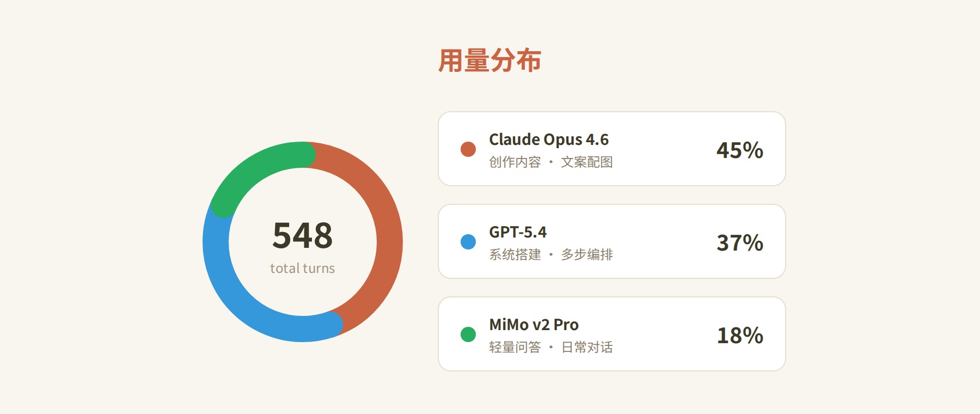Screen dimensions: 980x414
Task: Click the blue GPT-5.4 legend dot
Action: pos(468,242)
